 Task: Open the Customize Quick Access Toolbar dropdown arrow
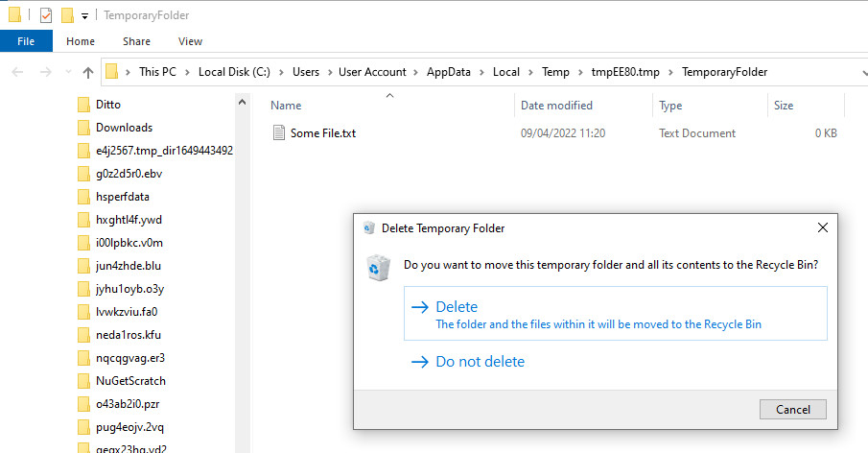coord(84,16)
